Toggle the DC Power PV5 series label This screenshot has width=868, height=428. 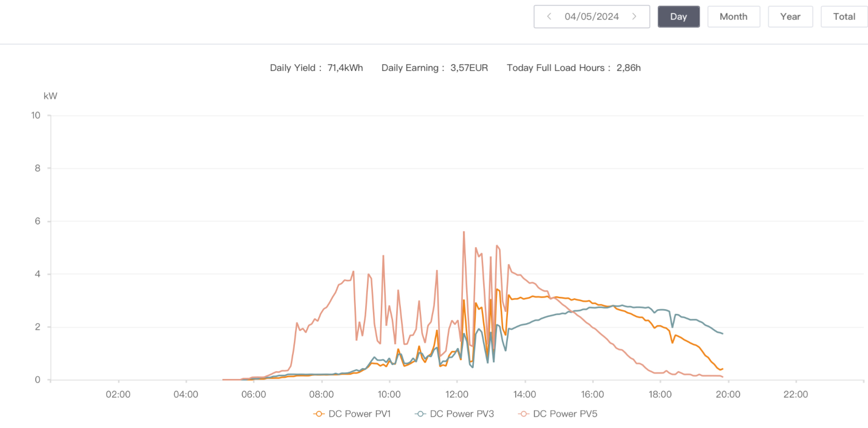tap(565, 414)
